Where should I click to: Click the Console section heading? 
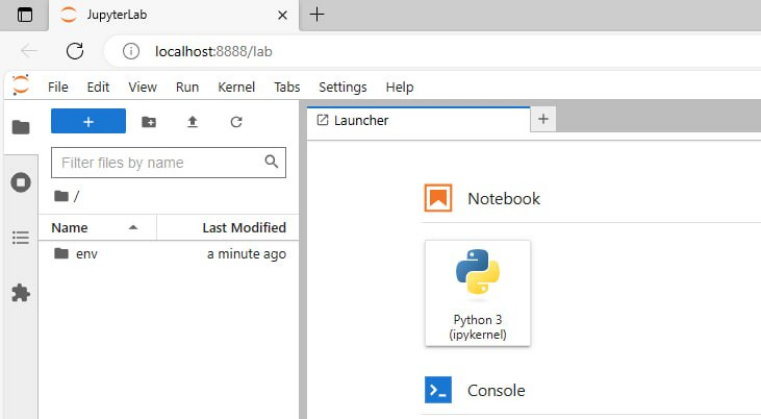tap(496, 390)
